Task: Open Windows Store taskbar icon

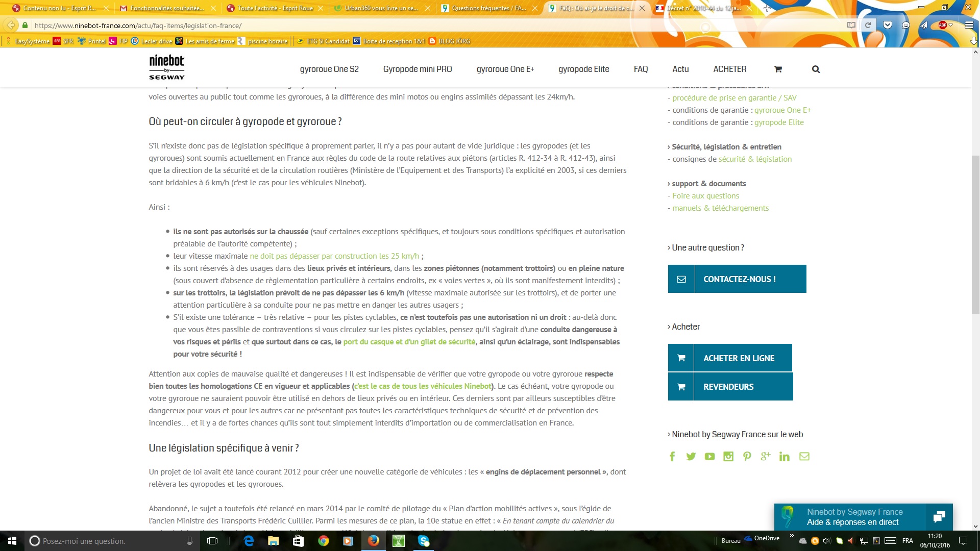Action: [298, 541]
